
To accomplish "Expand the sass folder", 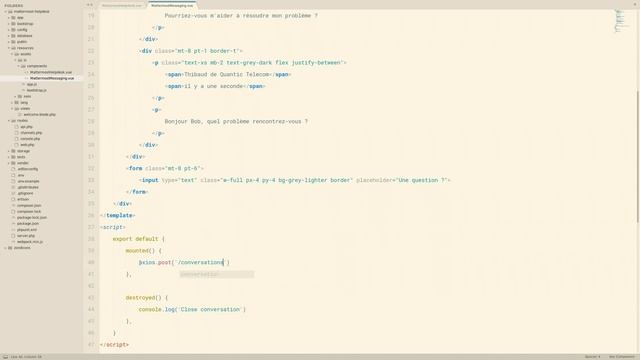I will tap(16, 96).
